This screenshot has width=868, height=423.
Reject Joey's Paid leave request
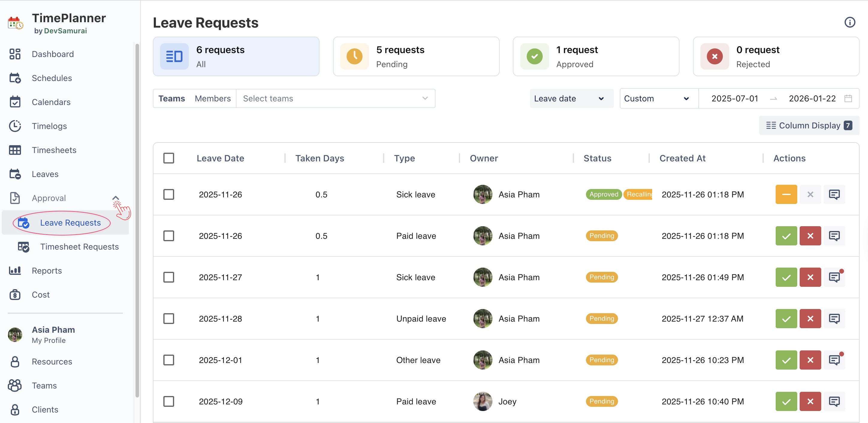click(810, 401)
